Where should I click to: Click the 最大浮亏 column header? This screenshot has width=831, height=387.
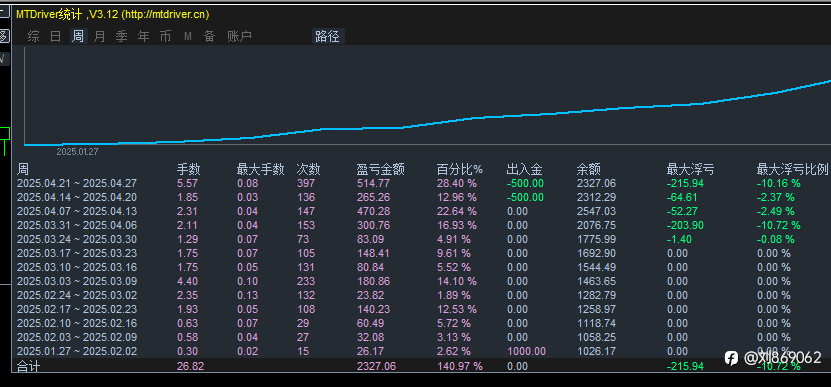coord(690,170)
